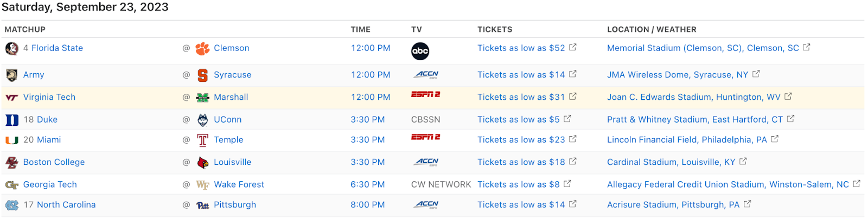This screenshot has height=218, width=868.
Task: Click the Marshall team logo
Action: [x=202, y=98]
